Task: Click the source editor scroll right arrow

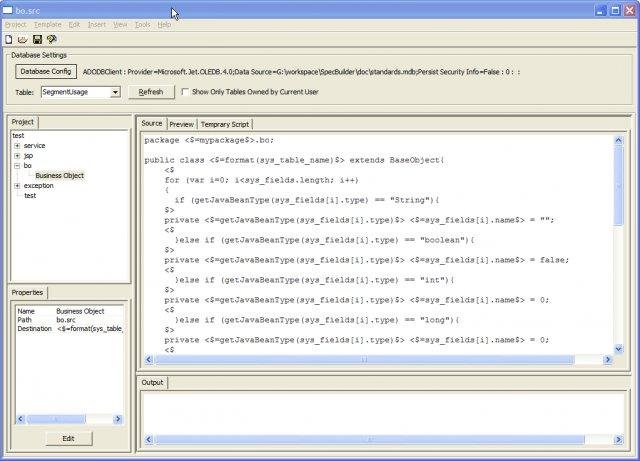Action: [608, 359]
